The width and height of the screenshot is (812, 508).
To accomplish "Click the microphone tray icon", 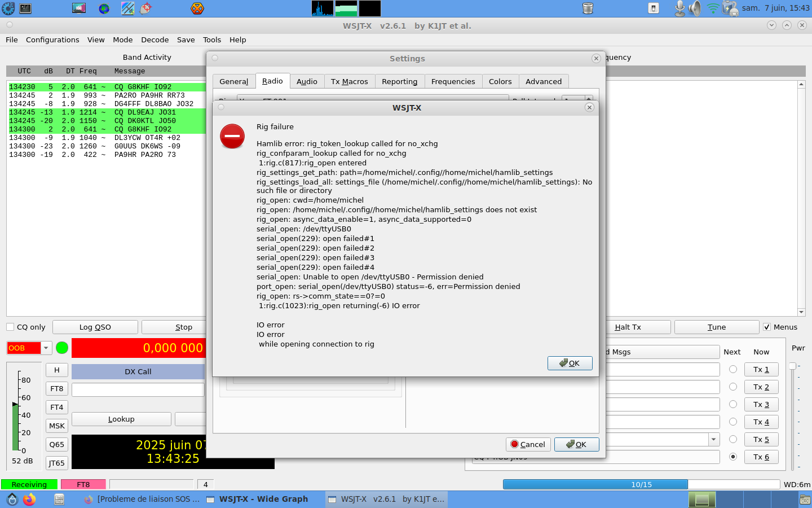I will [680, 8].
